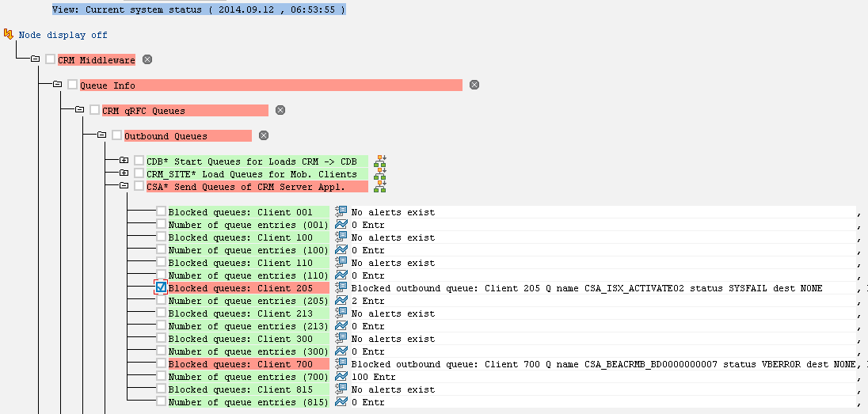The image size is (868, 414).
Task: Click hierarchy icon next to CDB* Start Queues
Action: point(380,161)
